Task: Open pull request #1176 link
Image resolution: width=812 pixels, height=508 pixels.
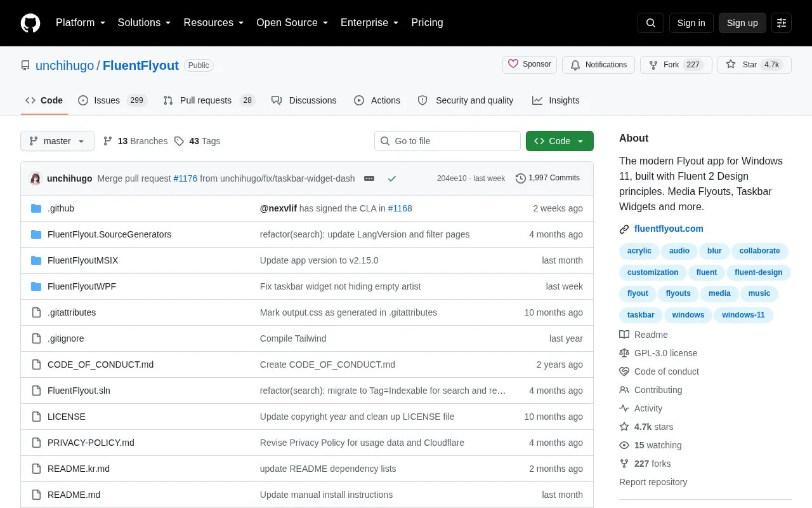Action: pyautogui.click(x=185, y=178)
